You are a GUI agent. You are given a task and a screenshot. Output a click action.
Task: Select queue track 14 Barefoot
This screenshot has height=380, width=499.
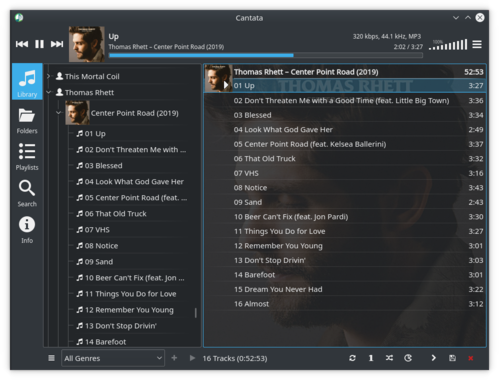pyautogui.click(x=345, y=275)
